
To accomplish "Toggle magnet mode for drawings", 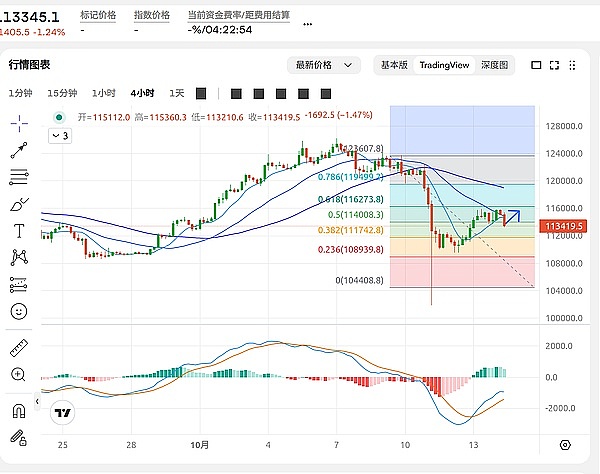I will pos(19,411).
